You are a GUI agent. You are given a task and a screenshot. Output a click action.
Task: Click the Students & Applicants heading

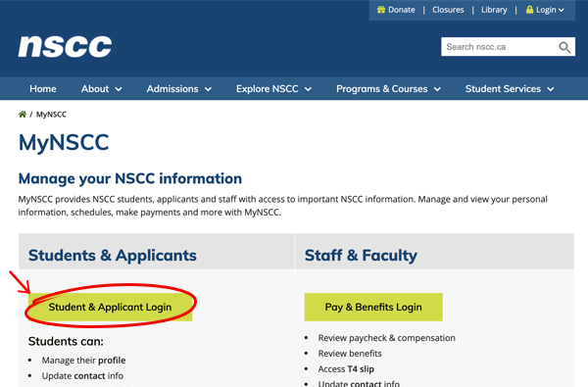(x=113, y=256)
